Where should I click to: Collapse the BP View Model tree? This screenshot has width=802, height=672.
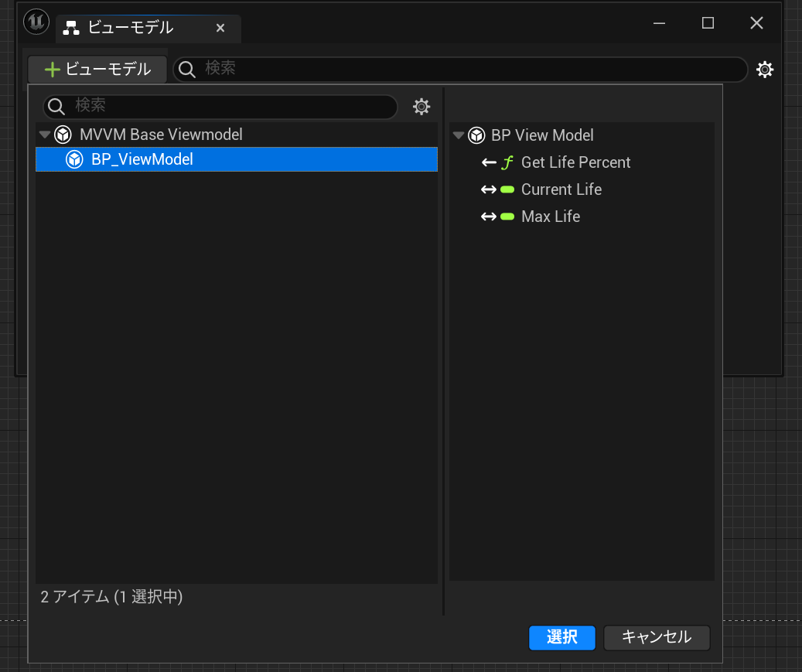(459, 135)
